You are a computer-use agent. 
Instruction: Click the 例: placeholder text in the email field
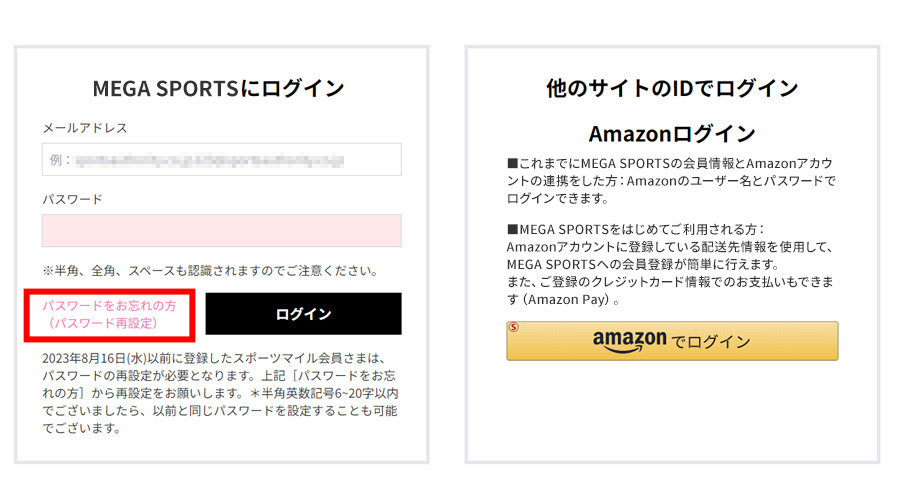click(60, 160)
